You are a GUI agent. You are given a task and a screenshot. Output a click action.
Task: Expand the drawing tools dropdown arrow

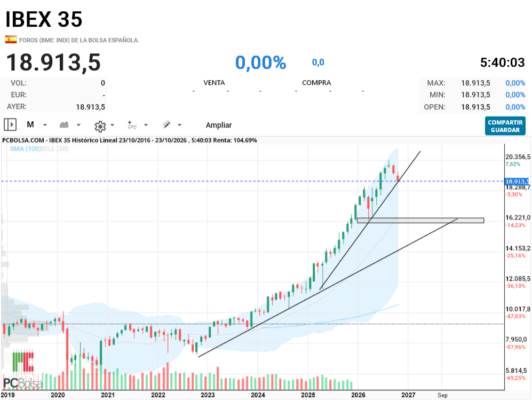pyautogui.click(x=179, y=125)
